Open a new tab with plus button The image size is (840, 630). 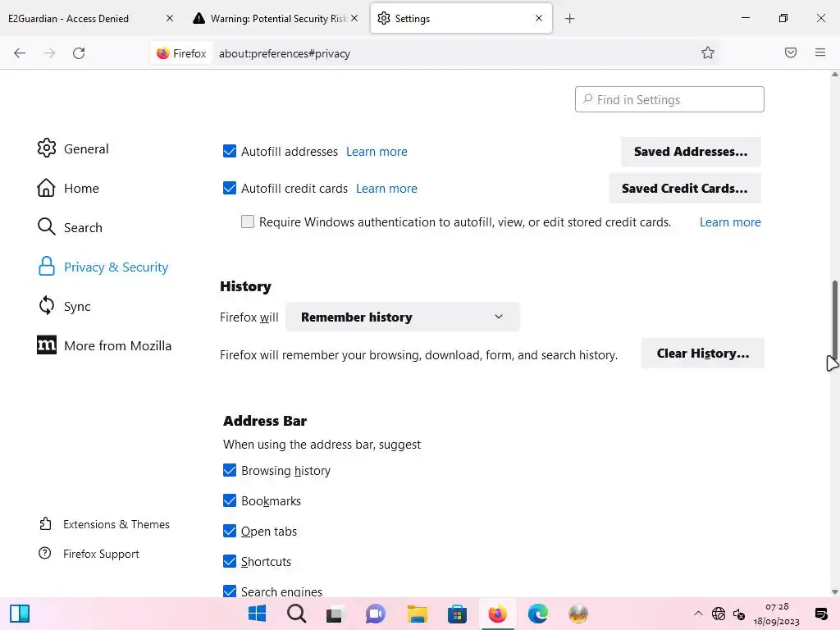click(569, 19)
